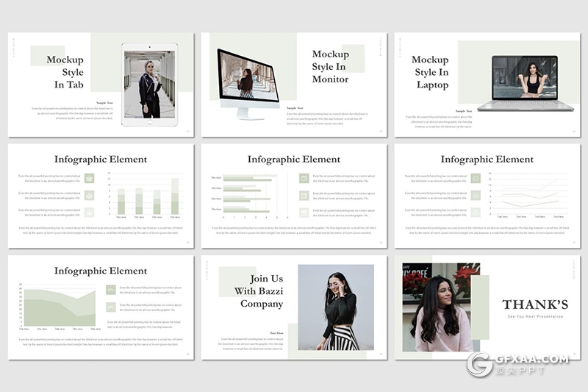Viewport: 588px width, 392px height.
Task: Click the "See You Next Presentation" text
Action: tap(535, 316)
